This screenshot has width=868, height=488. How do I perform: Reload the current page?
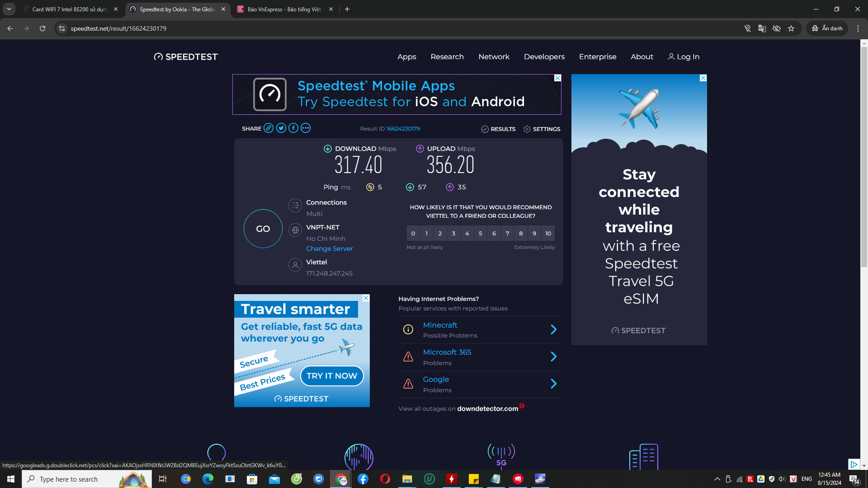pyautogui.click(x=42, y=28)
